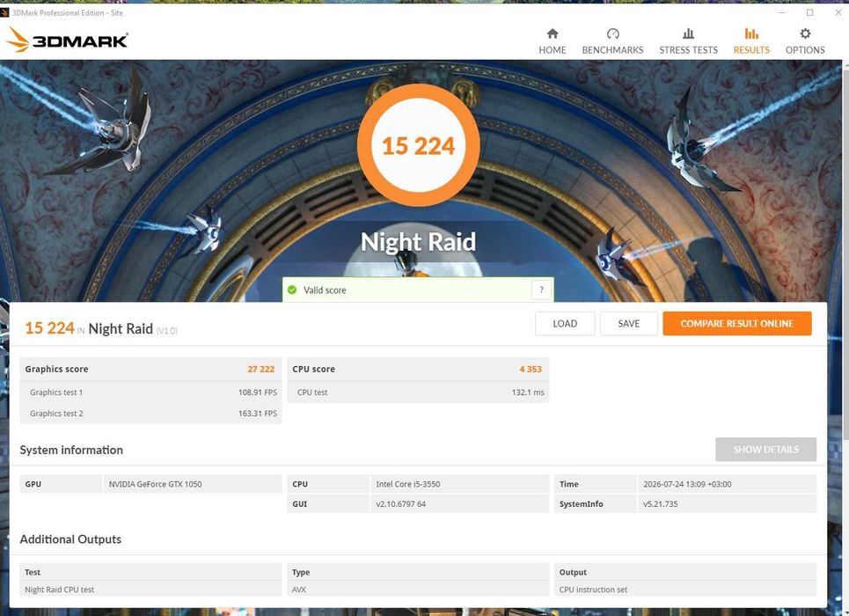Image resolution: width=849 pixels, height=616 pixels.
Task: Click the Intel Core i5-3550 value
Action: pyautogui.click(x=407, y=484)
